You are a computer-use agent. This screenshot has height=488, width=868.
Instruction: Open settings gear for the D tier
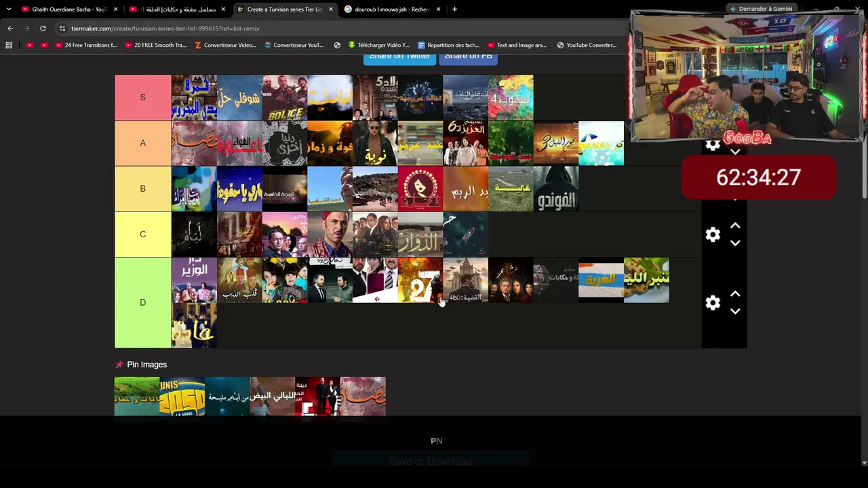pos(713,303)
